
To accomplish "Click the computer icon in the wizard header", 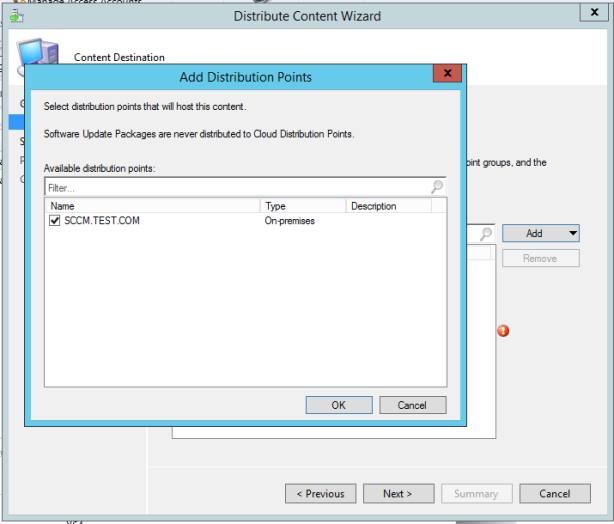I will tap(37, 52).
